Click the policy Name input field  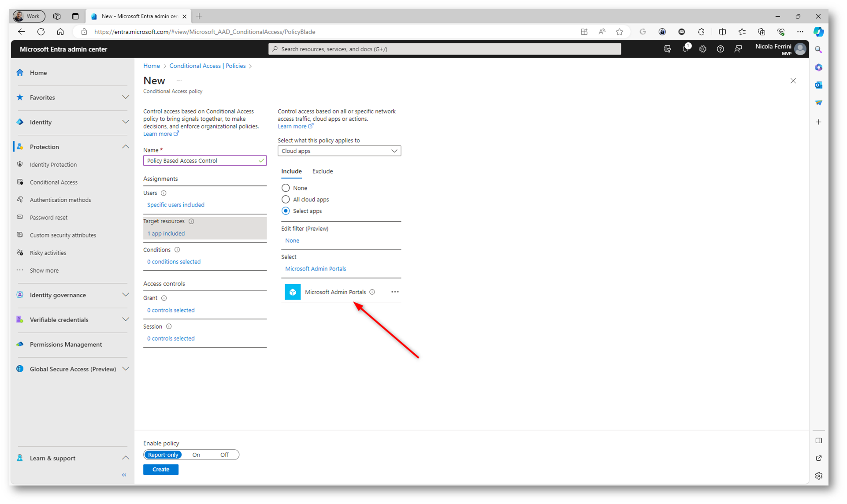(x=205, y=161)
